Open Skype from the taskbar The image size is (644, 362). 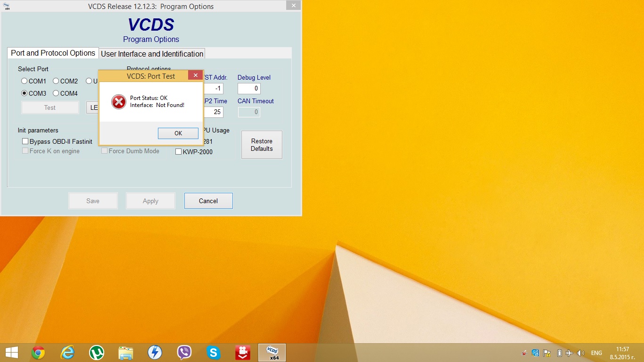pyautogui.click(x=214, y=353)
